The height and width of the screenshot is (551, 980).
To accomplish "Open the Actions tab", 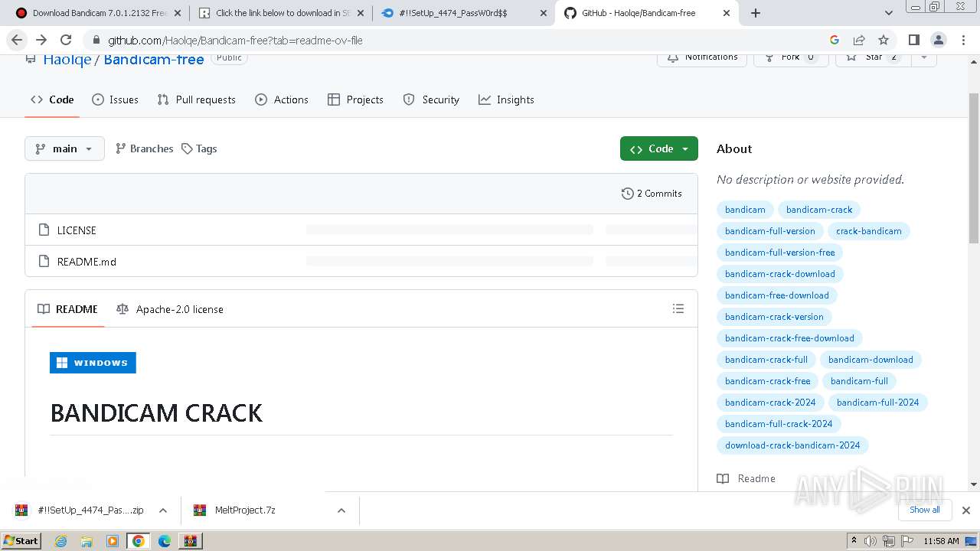I will (282, 99).
